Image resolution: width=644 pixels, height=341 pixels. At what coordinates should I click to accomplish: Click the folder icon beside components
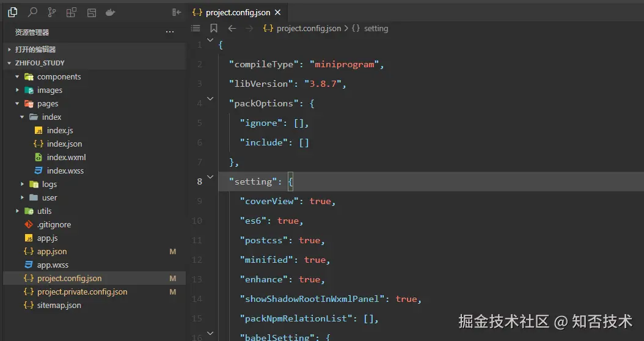(29, 76)
